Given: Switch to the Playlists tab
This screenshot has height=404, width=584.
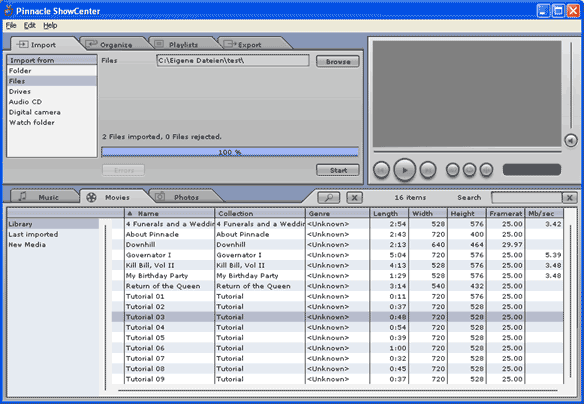Looking at the screenshot, I should coord(182,45).
